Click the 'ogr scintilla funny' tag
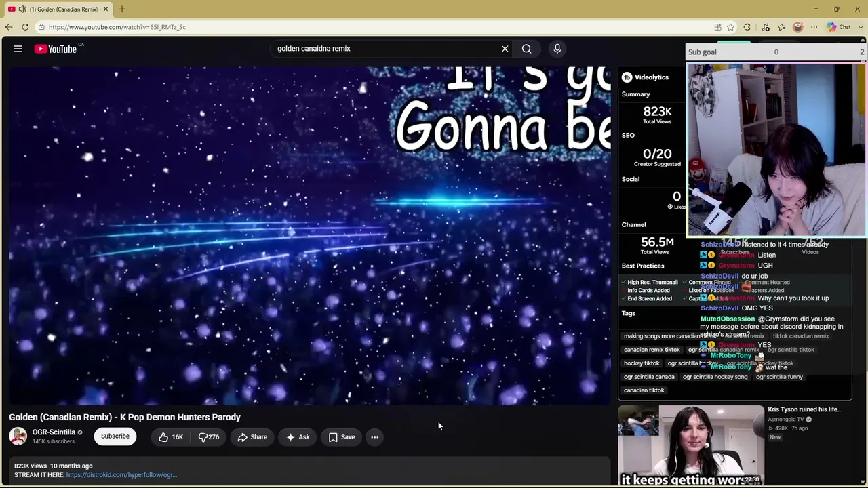 [779, 377]
